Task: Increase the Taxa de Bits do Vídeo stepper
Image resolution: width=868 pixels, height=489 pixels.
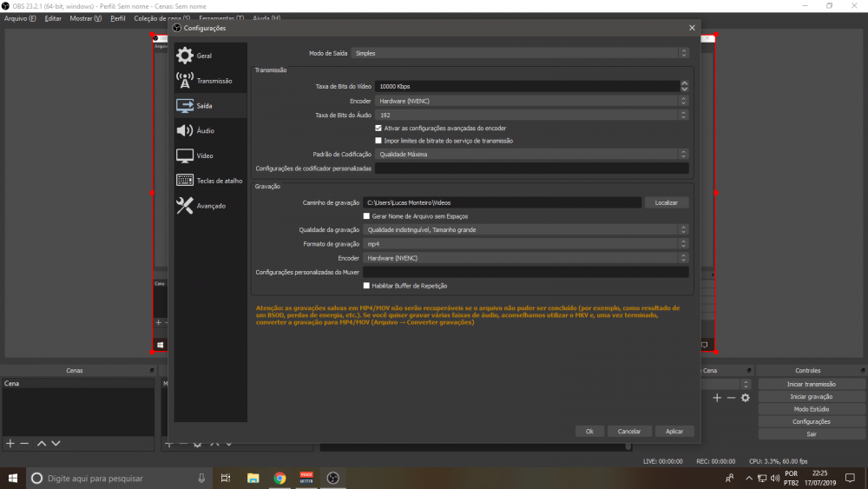Action: [684, 83]
